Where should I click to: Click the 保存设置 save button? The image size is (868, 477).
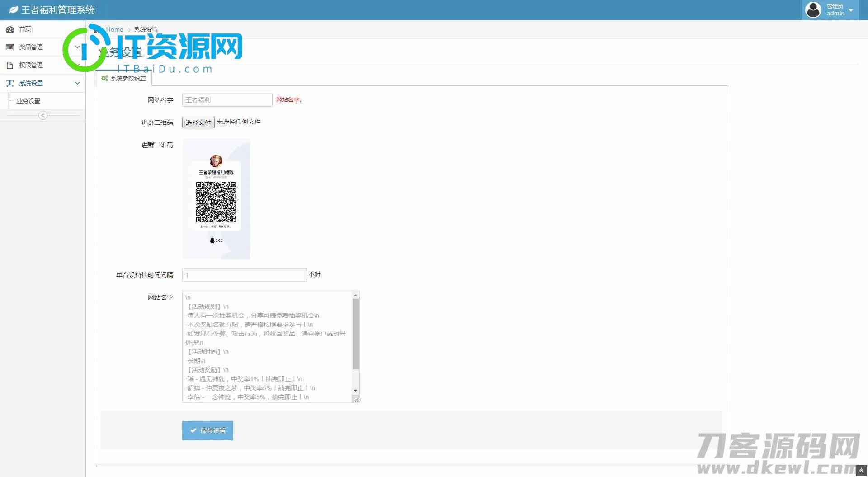tap(208, 430)
